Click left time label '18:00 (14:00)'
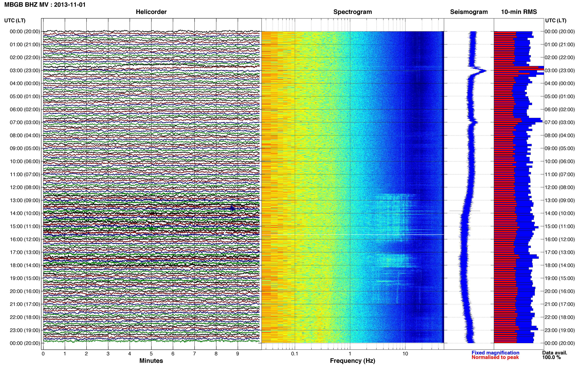Screen dimensions: 588x368 click(25, 265)
